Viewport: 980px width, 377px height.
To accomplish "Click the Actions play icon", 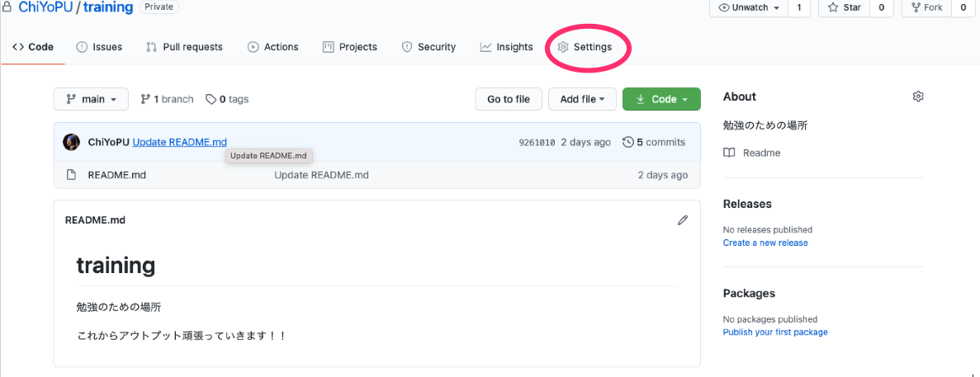I will pos(253,47).
